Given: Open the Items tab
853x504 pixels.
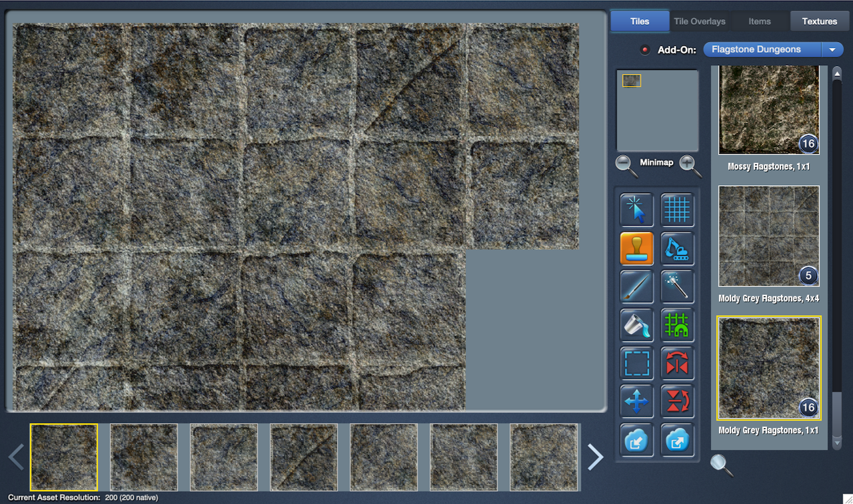Looking at the screenshot, I should click(x=759, y=21).
